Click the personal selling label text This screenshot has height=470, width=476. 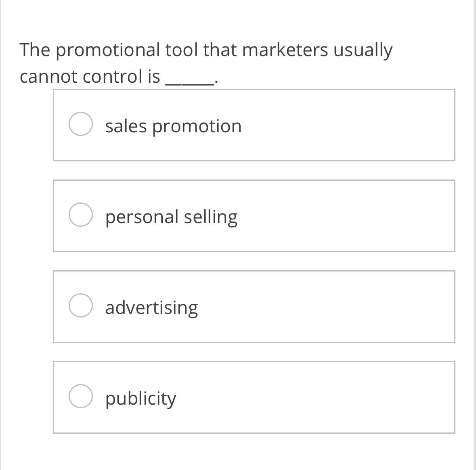171,217
